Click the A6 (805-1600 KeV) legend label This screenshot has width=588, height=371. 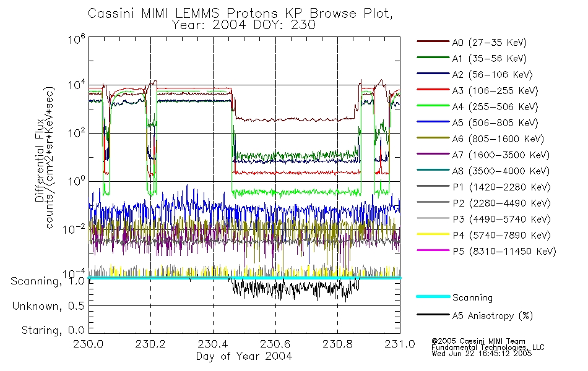pyautogui.click(x=498, y=139)
